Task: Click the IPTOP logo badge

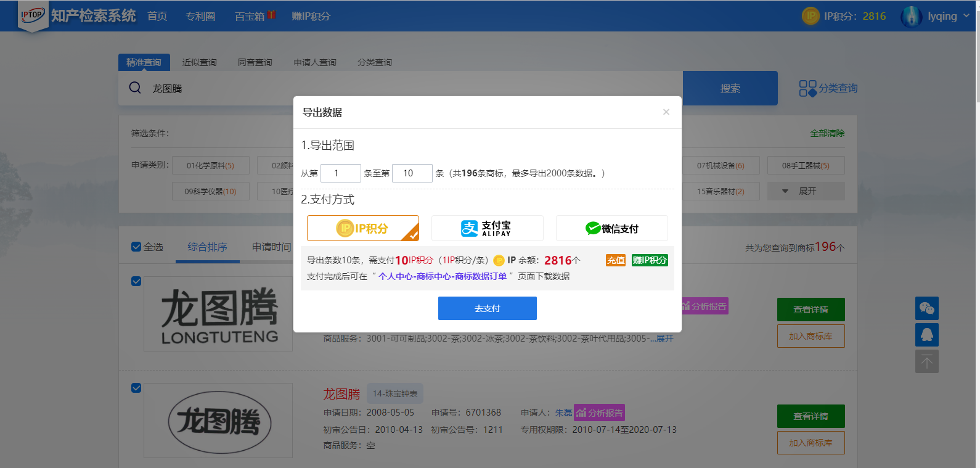Action: coord(32,15)
